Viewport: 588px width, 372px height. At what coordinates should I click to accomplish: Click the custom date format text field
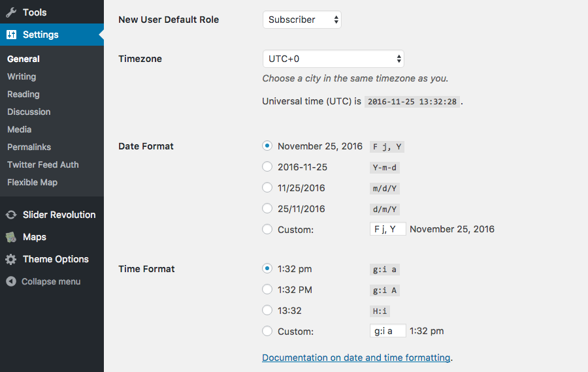pyautogui.click(x=387, y=229)
